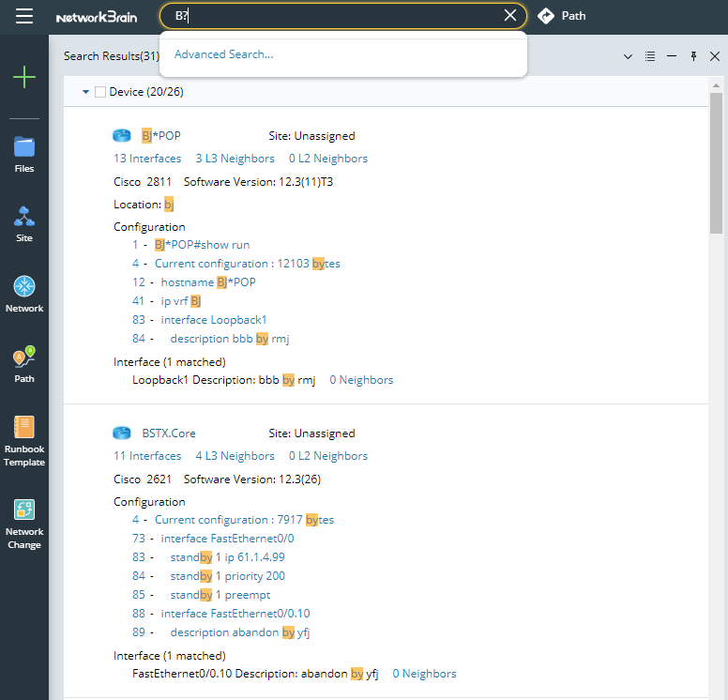Open config line interface FastEthernet0/0

227,539
